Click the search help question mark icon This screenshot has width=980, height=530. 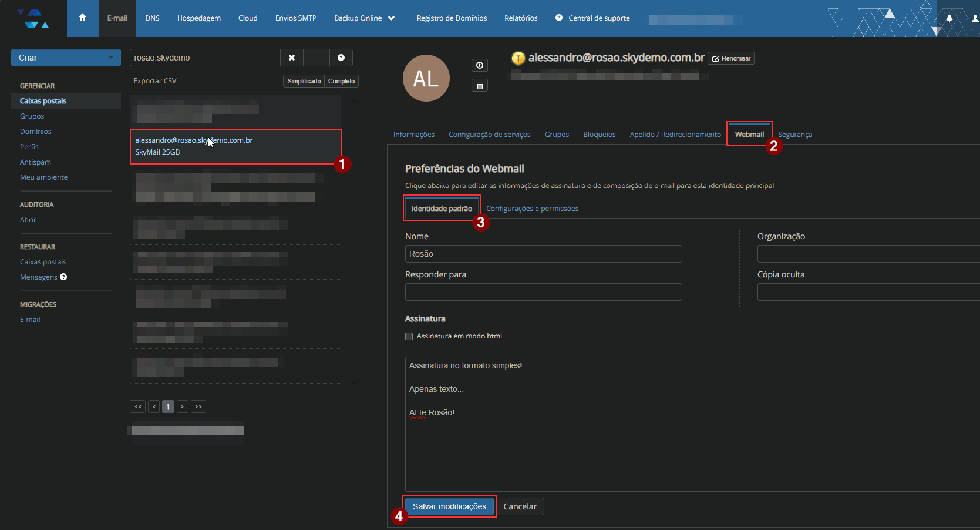(341, 58)
